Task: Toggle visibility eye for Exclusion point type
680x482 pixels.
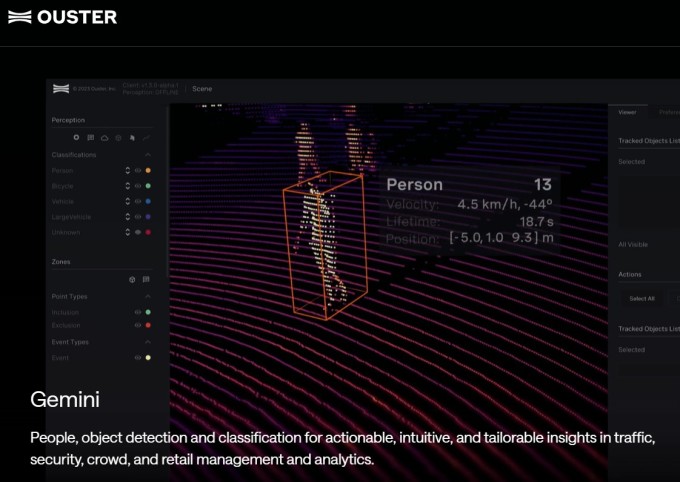Action: [x=138, y=325]
